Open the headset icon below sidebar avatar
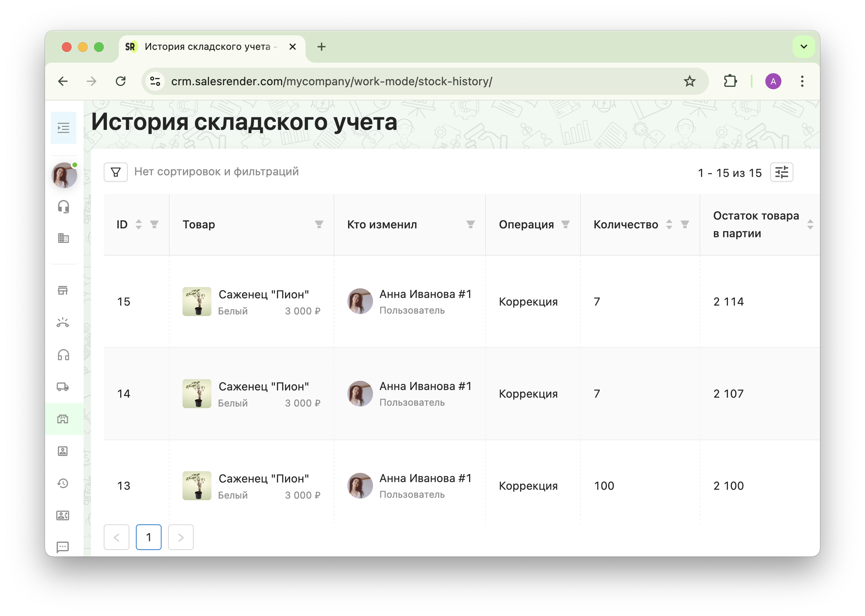The image size is (865, 616). (x=64, y=207)
